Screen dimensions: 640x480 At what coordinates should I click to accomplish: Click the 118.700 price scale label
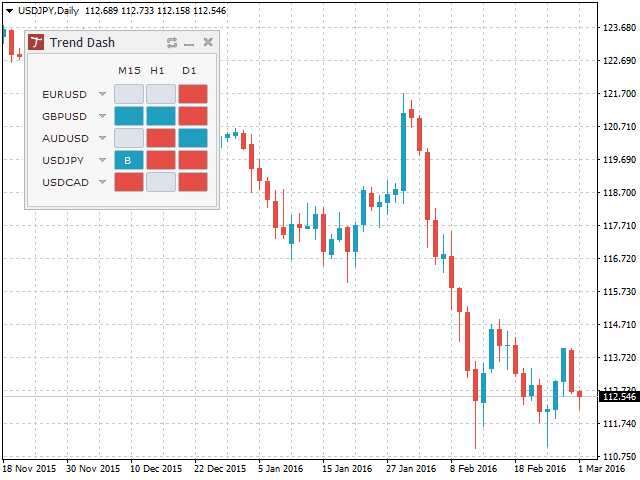click(x=619, y=192)
